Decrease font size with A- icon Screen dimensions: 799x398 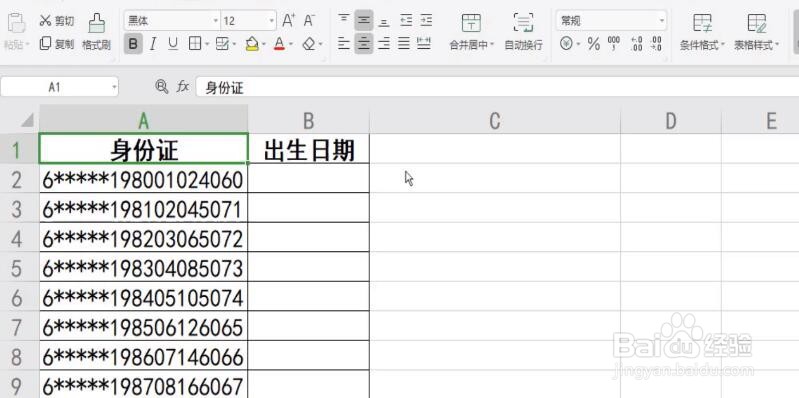309,21
